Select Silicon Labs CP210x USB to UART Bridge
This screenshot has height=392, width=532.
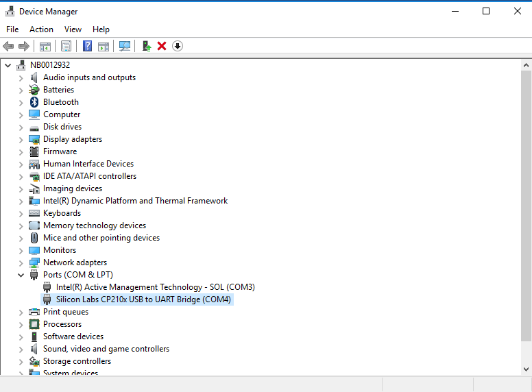pyautogui.click(x=143, y=299)
